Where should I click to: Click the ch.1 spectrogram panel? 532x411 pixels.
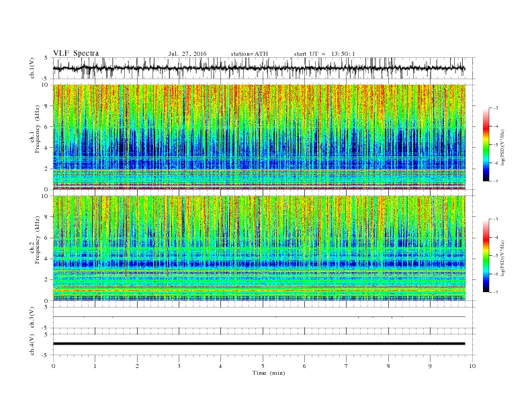click(259, 137)
